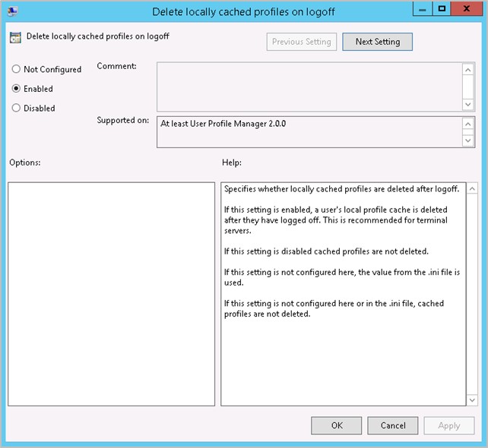
Task: Click the Help pane scroll-down arrow
Action: [472, 399]
